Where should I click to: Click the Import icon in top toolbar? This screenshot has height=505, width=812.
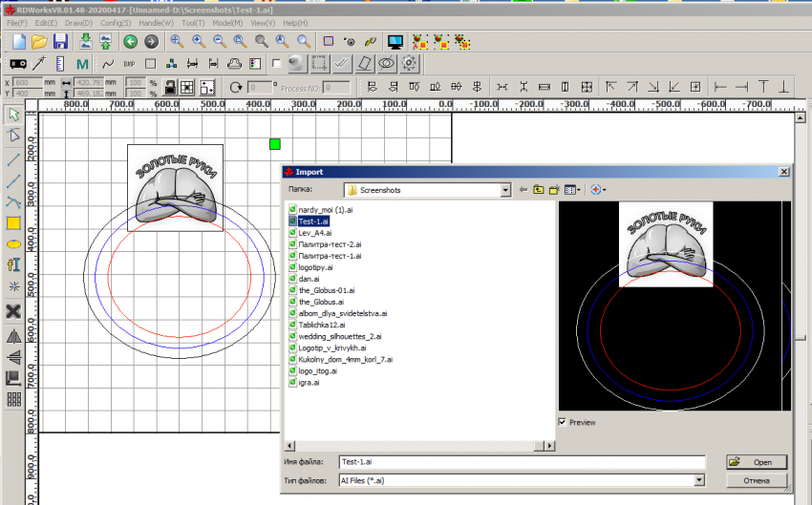pyautogui.click(x=86, y=41)
